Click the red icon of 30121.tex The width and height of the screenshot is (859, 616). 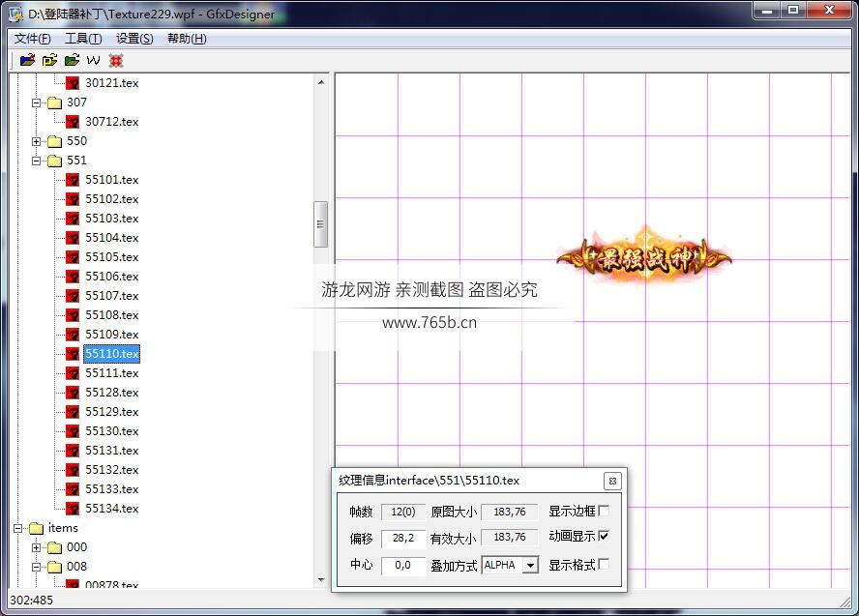coord(73,83)
